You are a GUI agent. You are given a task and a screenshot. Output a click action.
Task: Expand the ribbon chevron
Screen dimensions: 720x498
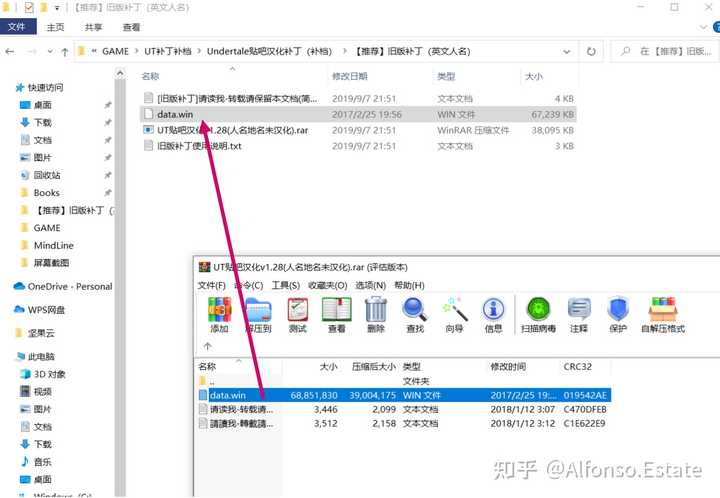click(x=703, y=27)
